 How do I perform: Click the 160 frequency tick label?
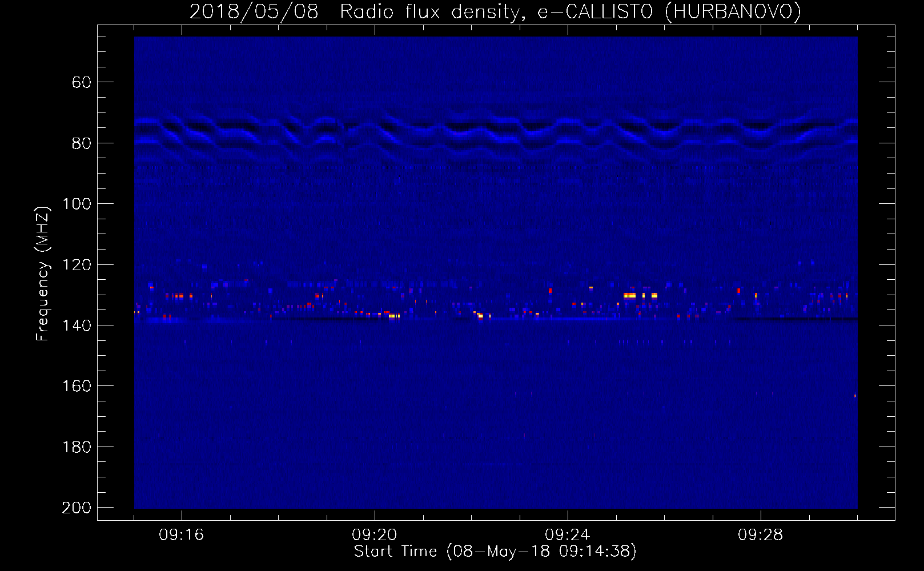coord(77,386)
